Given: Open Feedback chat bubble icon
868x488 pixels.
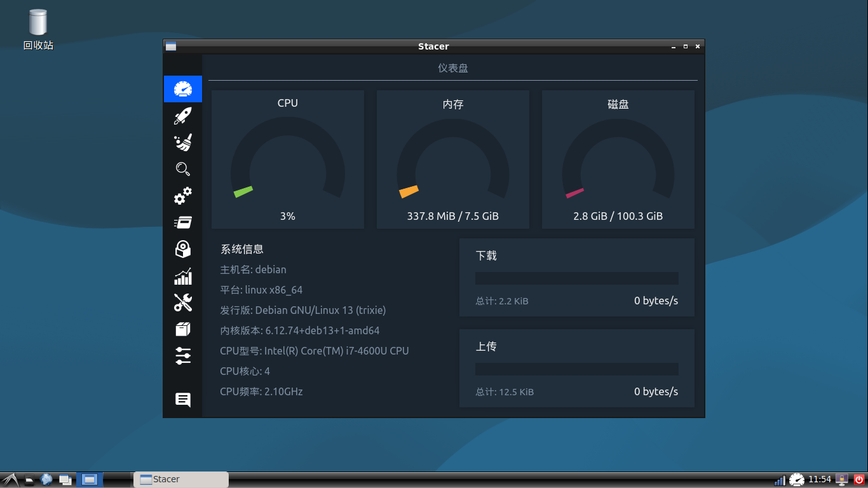Looking at the screenshot, I should click(183, 400).
